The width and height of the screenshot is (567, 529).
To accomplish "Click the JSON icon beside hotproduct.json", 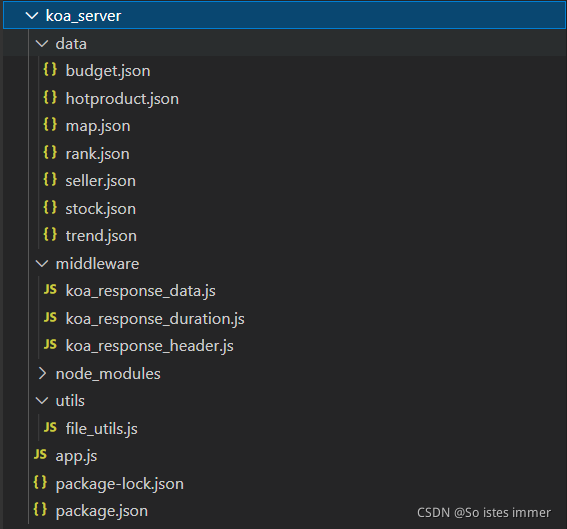I will click(50, 97).
